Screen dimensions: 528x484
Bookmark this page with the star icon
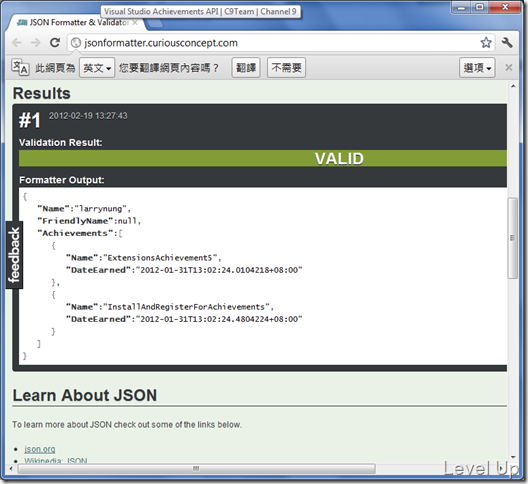coord(486,43)
